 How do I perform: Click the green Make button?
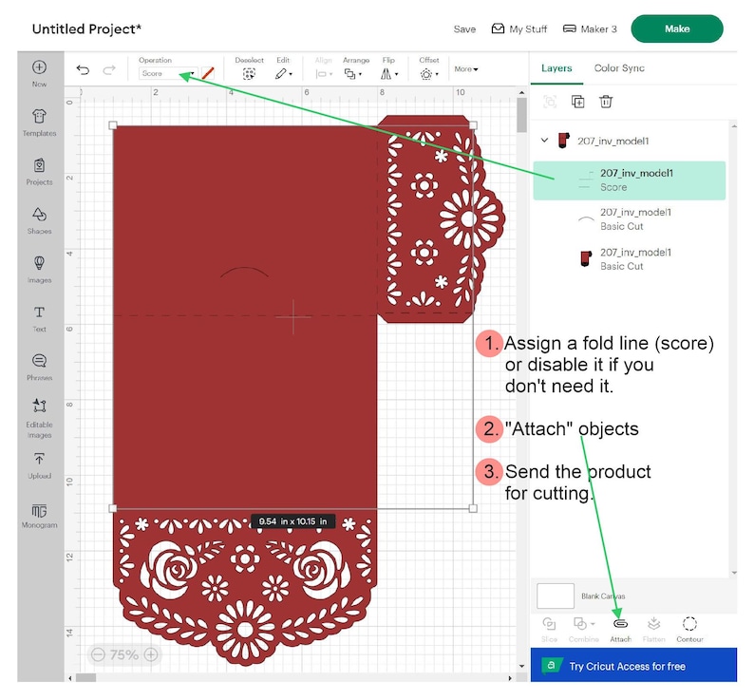point(676,28)
